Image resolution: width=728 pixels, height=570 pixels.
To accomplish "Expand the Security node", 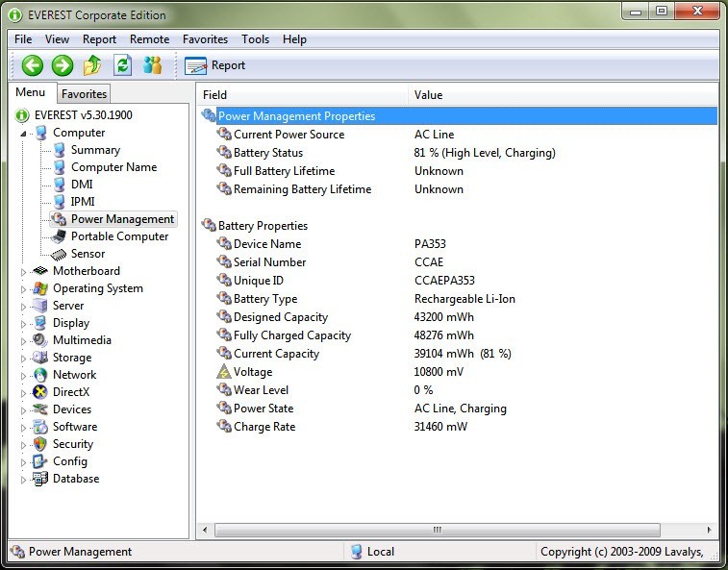I will click(23, 445).
